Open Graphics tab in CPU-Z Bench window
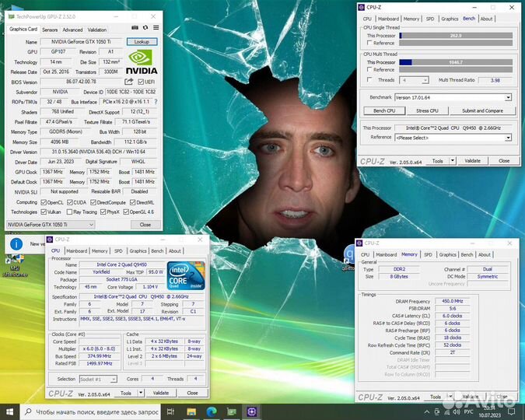The width and height of the screenshot is (525, 420). pos(450,19)
